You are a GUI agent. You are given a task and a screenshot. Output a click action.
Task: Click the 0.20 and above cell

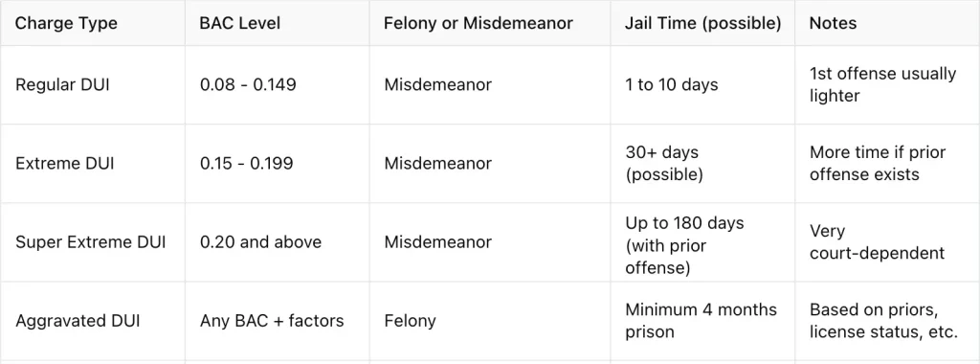click(260, 242)
